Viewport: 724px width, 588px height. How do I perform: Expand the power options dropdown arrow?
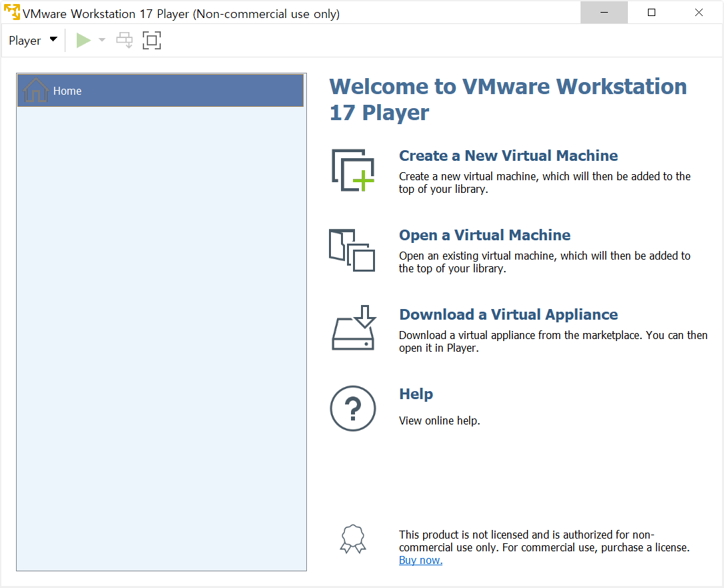102,40
